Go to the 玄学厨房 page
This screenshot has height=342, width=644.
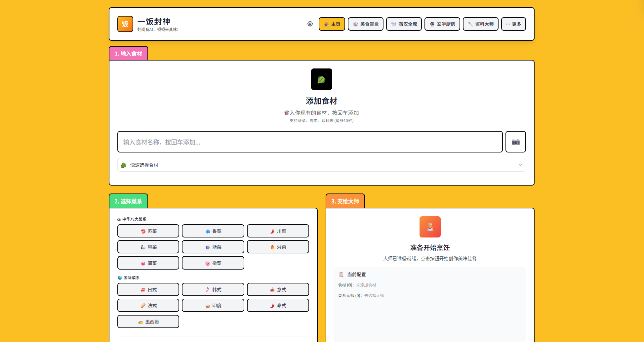(x=442, y=24)
